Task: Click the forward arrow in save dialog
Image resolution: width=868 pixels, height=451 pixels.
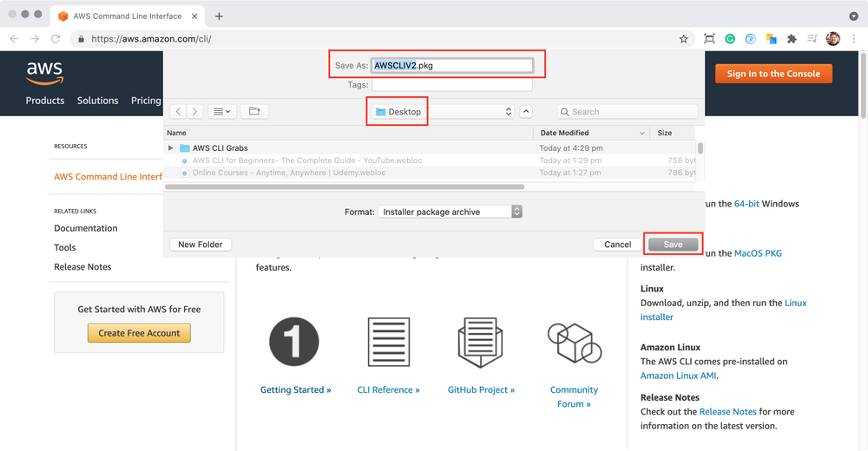Action: [194, 111]
